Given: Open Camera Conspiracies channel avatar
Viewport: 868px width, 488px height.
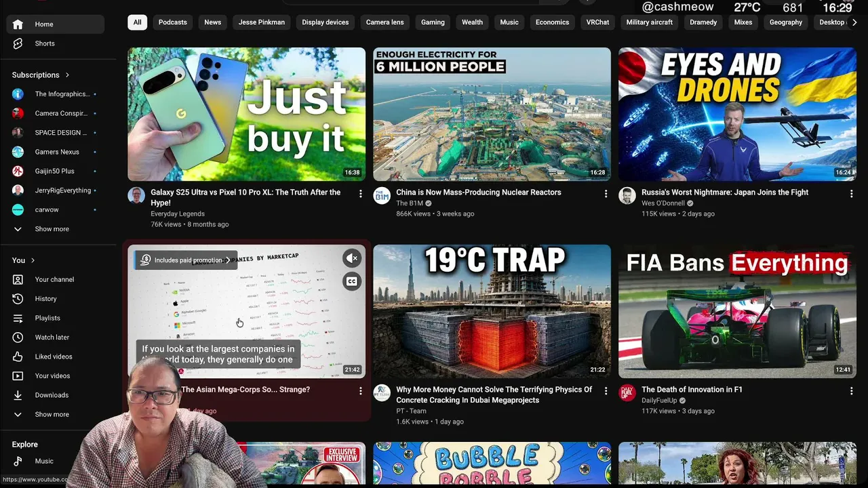Looking at the screenshot, I should tap(18, 113).
